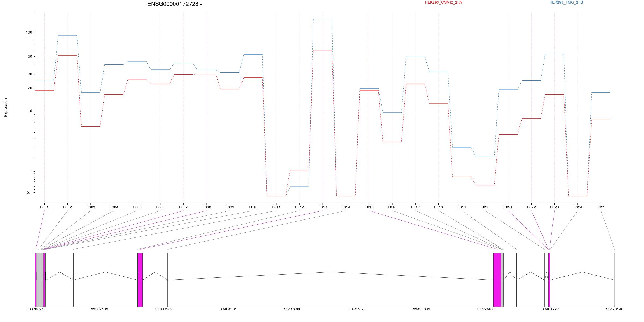Click y-axis tick value 20
Screen dimensions: 644x322
tap(30, 88)
